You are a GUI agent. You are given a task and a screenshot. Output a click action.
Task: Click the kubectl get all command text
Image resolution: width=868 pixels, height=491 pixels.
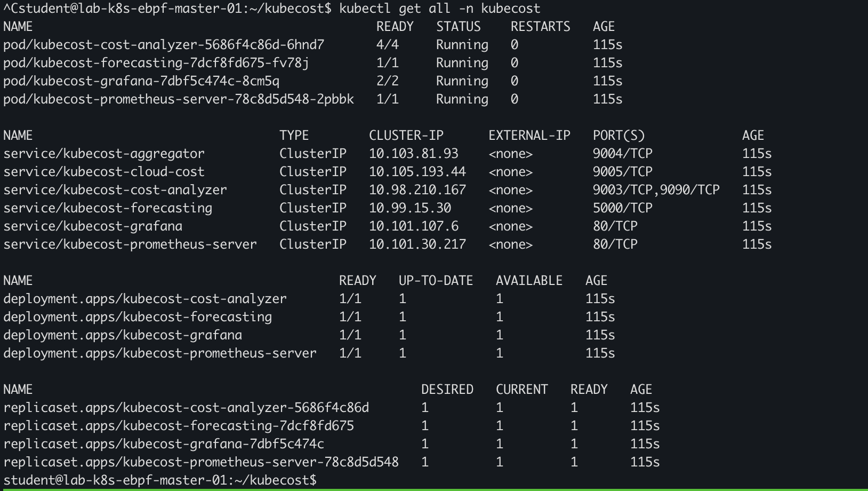[440, 9]
